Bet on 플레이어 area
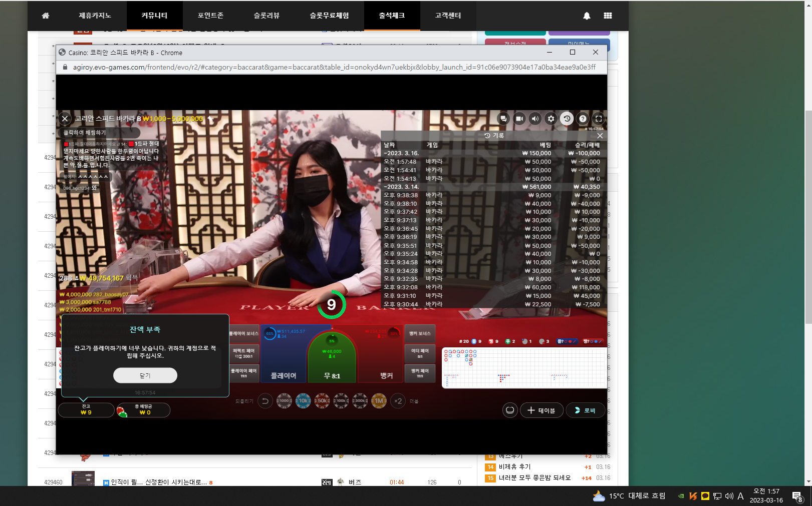Viewport: 812px width, 506px height. coord(284,354)
